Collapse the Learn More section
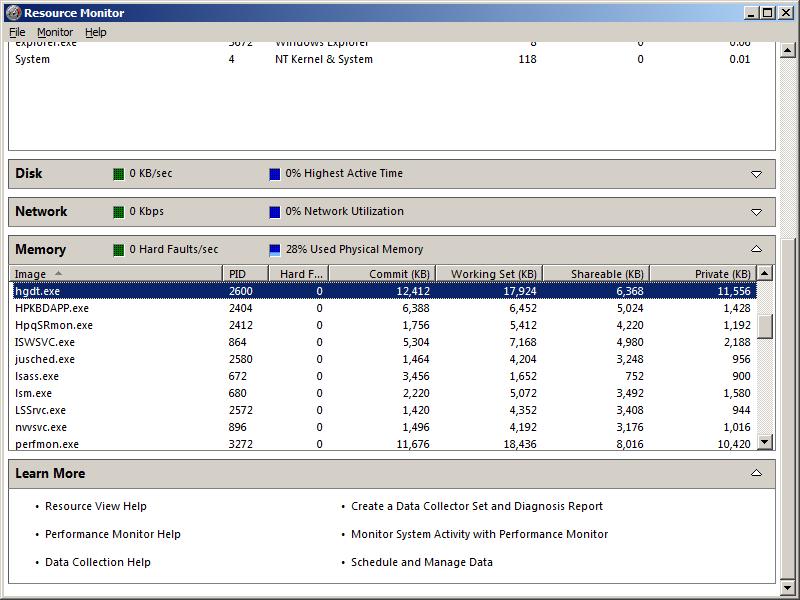The image size is (800, 600). (756, 473)
